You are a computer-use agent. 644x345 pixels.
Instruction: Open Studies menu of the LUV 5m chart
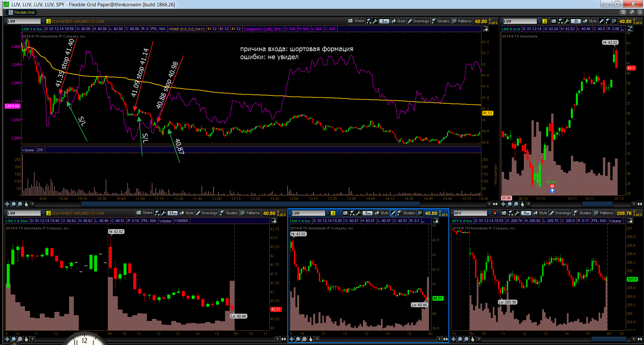(406, 213)
